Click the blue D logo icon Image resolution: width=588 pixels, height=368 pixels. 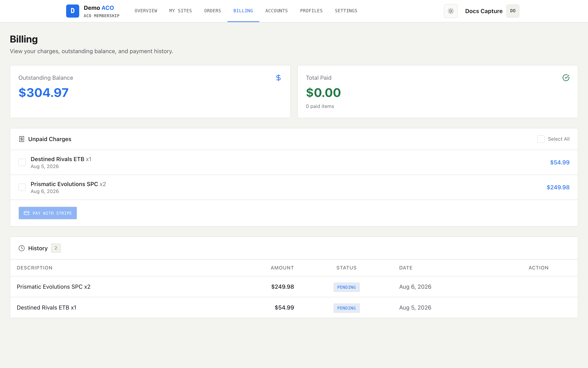72,11
